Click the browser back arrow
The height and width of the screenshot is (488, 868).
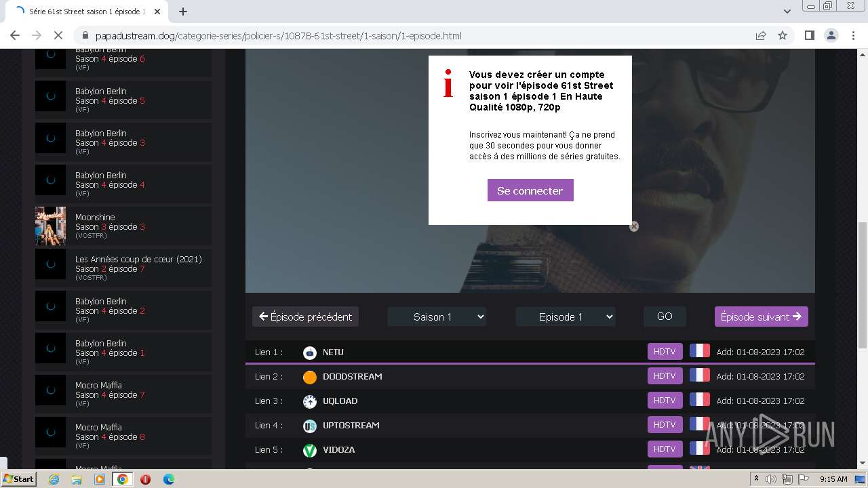[15, 35]
